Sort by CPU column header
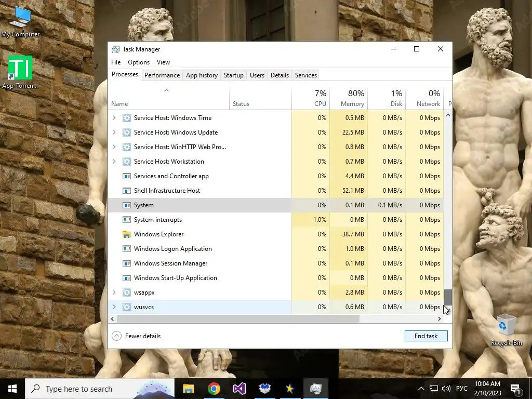The height and width of the screenshot is (399, 532). pos(311,98)
